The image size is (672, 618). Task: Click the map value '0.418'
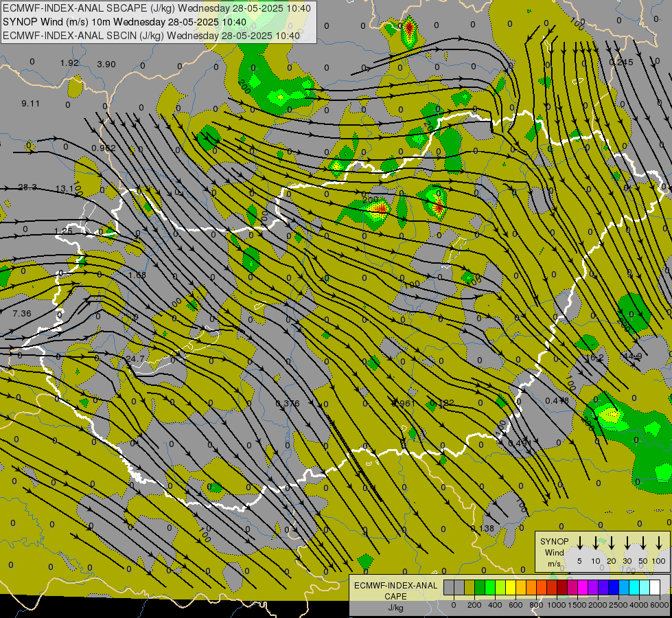(557, 400)
